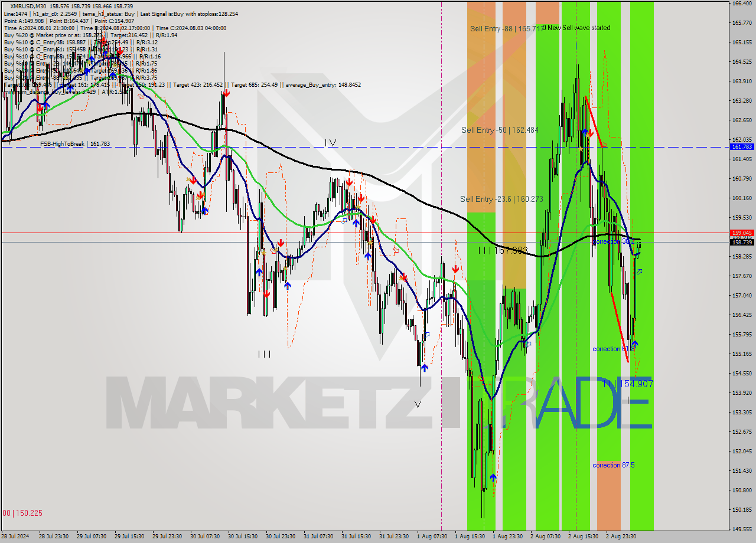756x543 pixels.
Task: Click the 163.280 price axis value
Action: pyautogui.click(x=742, y=101)
